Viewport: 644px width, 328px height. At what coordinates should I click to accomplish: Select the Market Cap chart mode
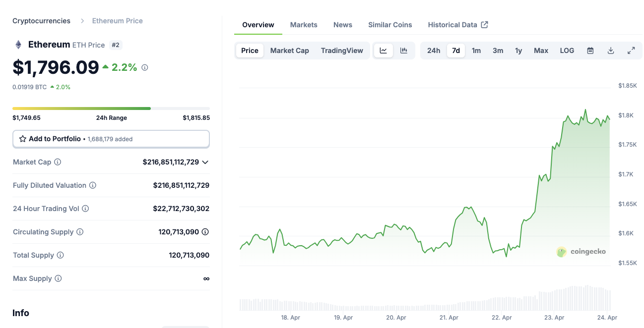click(x=289, y=51)
